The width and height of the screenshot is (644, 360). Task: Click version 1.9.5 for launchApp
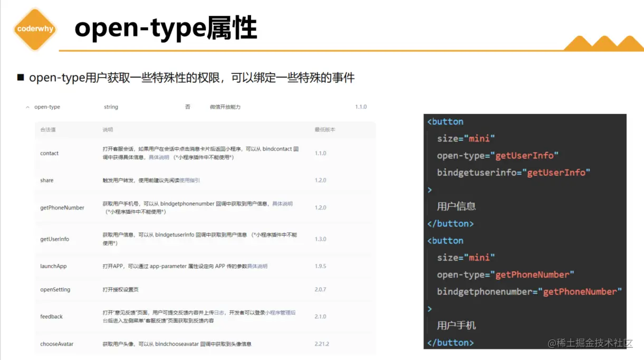[321, 267]
